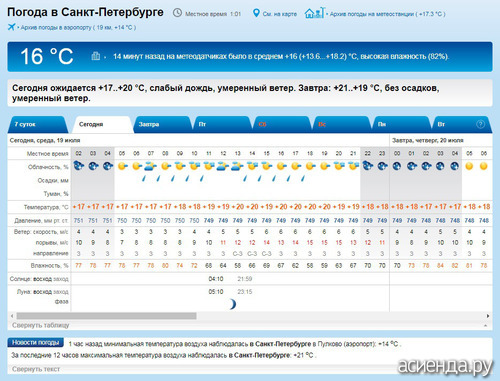
Task: Click the map pin location icon
Action: click(256, 13)
